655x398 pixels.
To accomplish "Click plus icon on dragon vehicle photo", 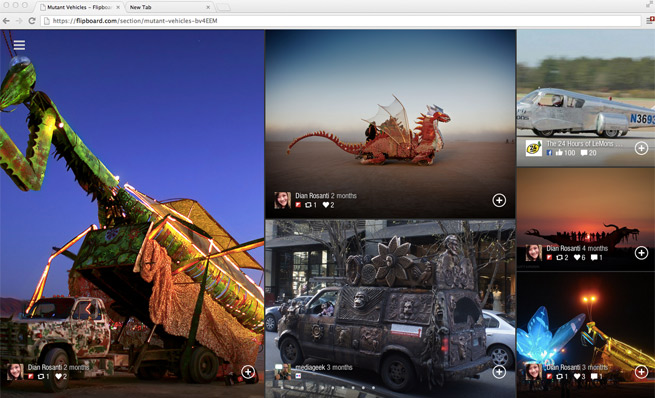I will coord(499,200).
